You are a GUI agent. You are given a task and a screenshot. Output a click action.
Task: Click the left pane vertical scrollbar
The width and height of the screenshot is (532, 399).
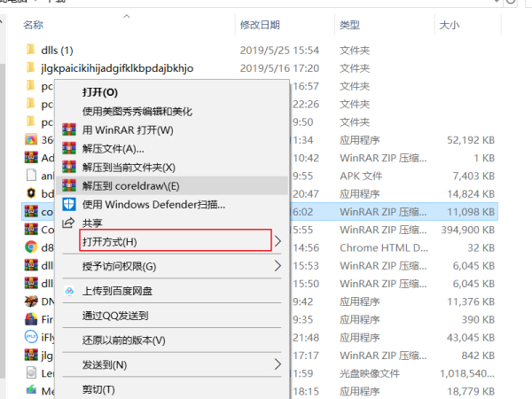(x=3, y=221)
